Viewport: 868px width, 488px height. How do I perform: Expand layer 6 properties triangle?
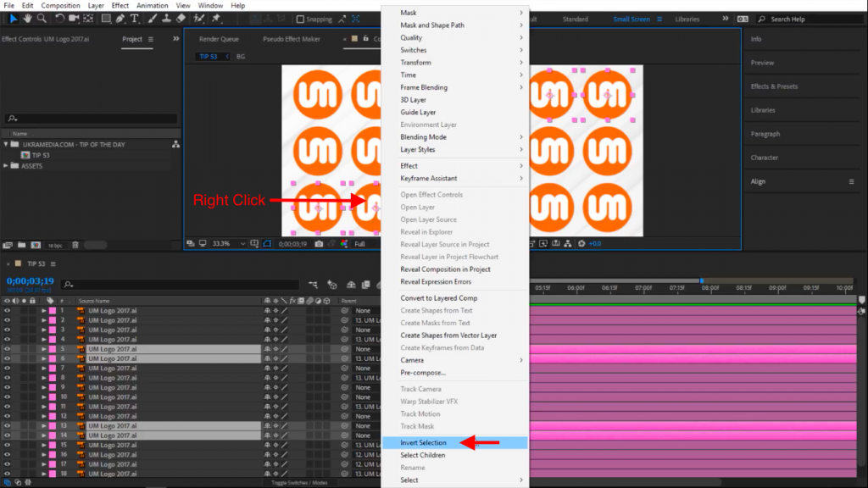pyautogui.click(x=44, y=358)
